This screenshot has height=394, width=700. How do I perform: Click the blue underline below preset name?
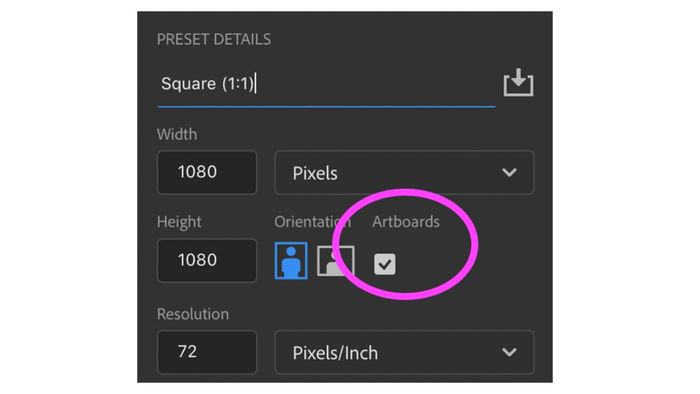pyautogui.click(x=327, y=107)
